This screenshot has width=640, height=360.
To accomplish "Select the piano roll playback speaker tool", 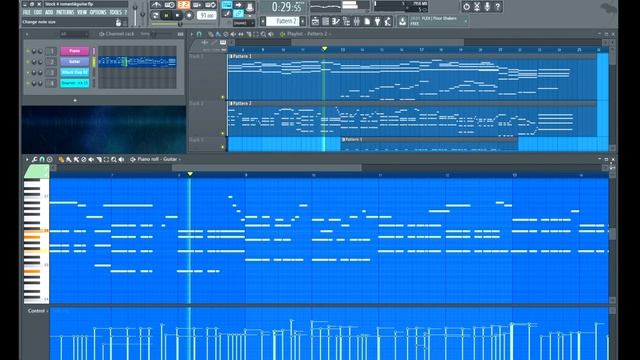I will (x=121, y=160).
